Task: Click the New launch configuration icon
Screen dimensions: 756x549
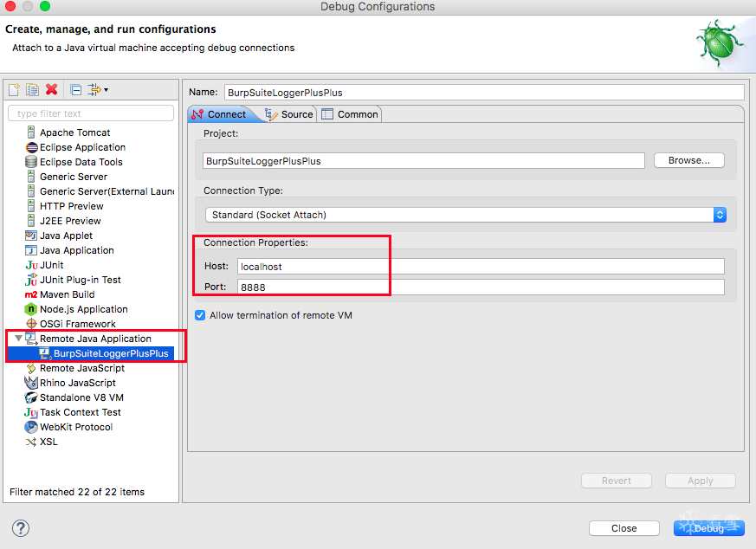Action: pos(14,90)
